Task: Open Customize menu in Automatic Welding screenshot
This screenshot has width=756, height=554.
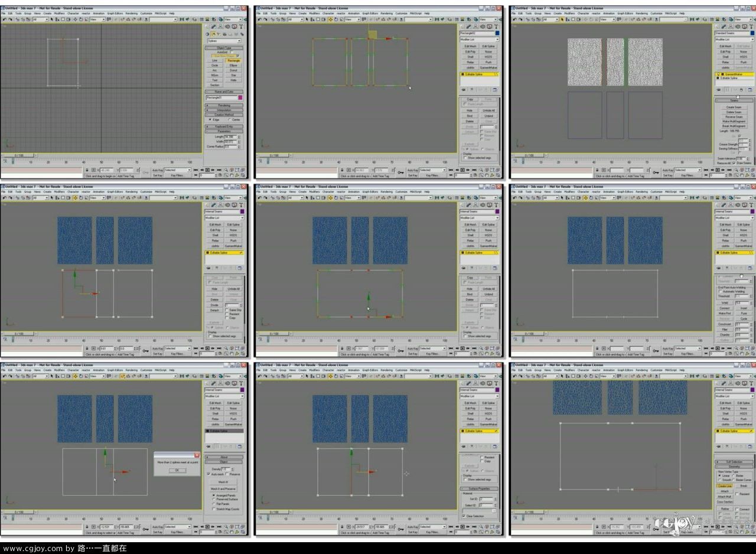Action: (656, 192)
